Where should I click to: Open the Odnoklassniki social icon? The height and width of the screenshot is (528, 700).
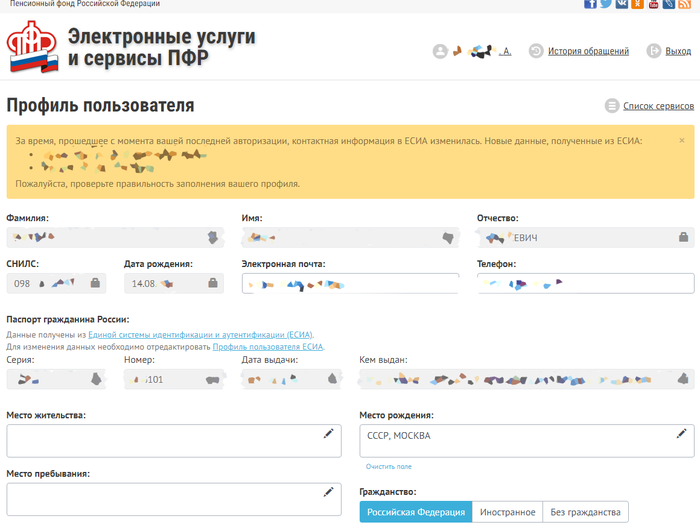(638, 4)
